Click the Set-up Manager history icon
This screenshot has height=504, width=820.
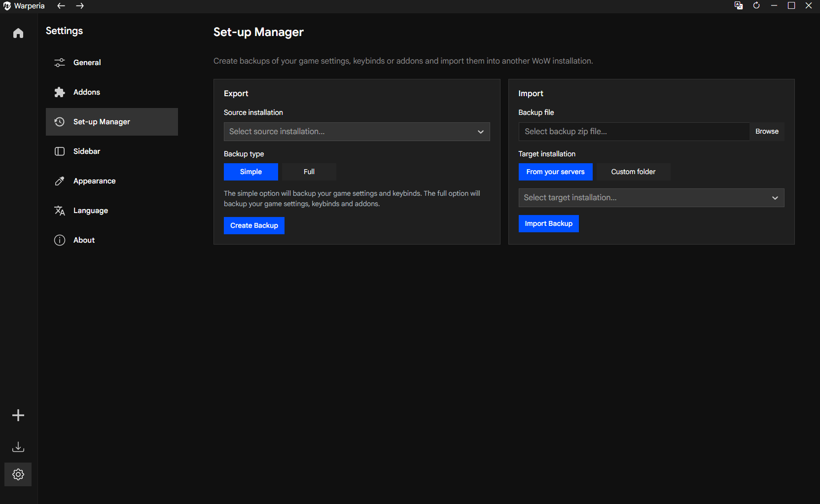click(60, 122)
